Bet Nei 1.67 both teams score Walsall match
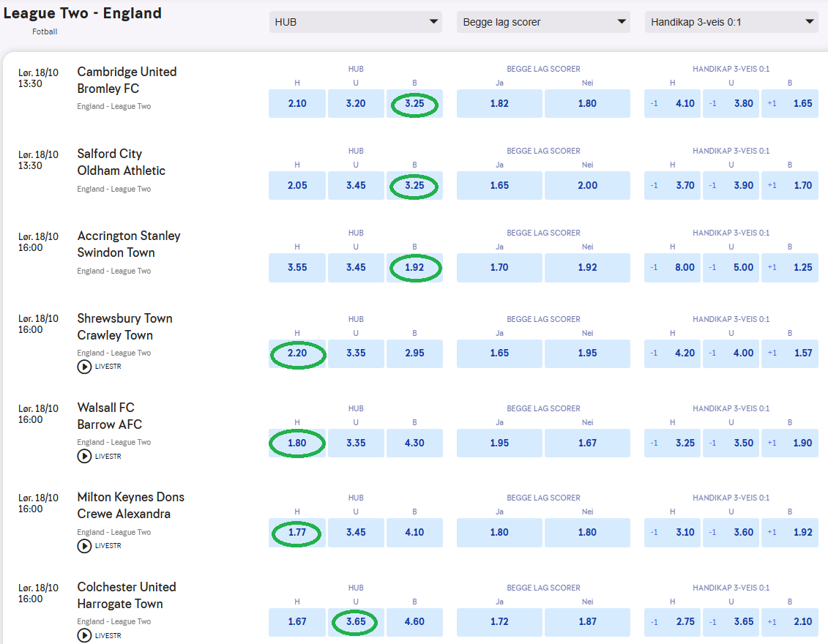Screen dimensions: 828x644 click(x=587, y=443)
